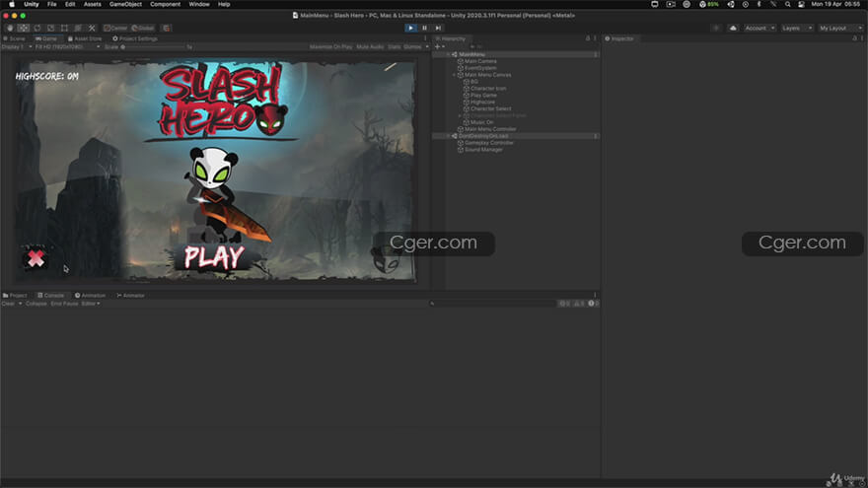868x488 pixels.
Task: Open custom editor tools icon
Action: [x=92, y=28]
